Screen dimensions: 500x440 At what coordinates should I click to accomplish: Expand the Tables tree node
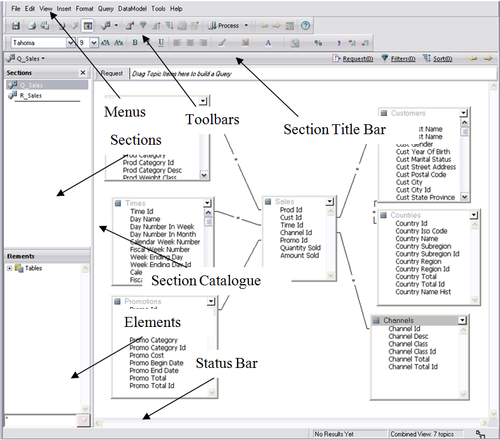click(9, 268)
